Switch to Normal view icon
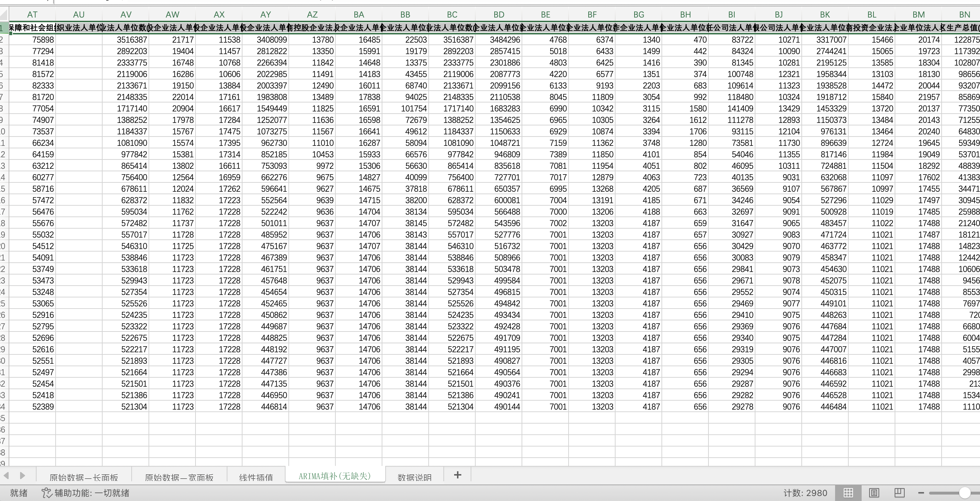 pyautogui.click(x=848, y=493)
